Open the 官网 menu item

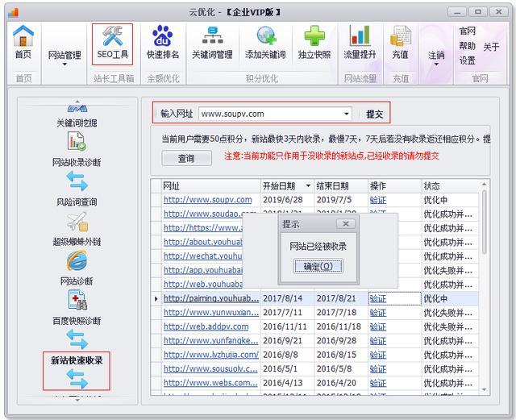468,31
